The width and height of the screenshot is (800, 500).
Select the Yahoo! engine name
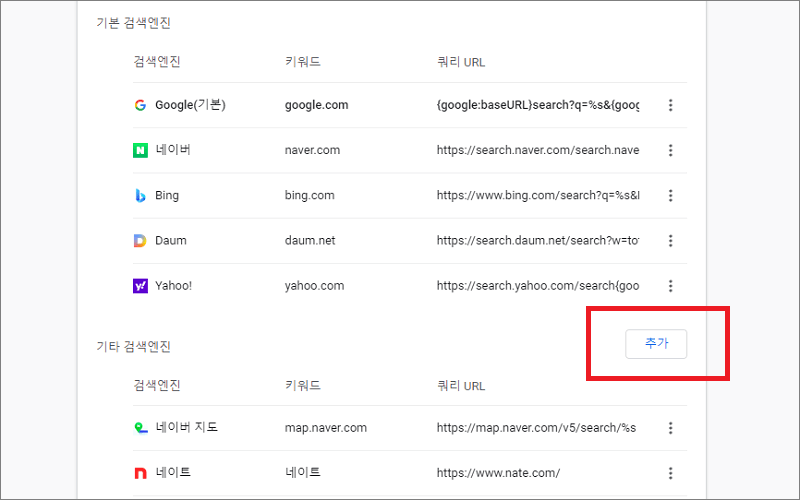click(x=173, y=286)
